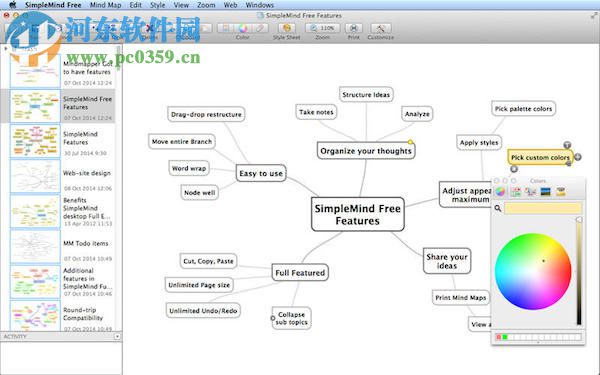Open the Web menu
Screen dimensions: 600x375
(230, 5)
